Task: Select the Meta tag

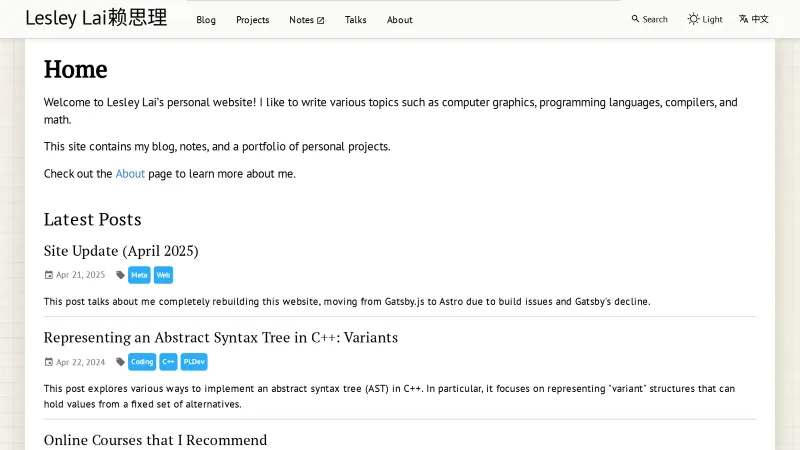Action: tap(139, 275)
